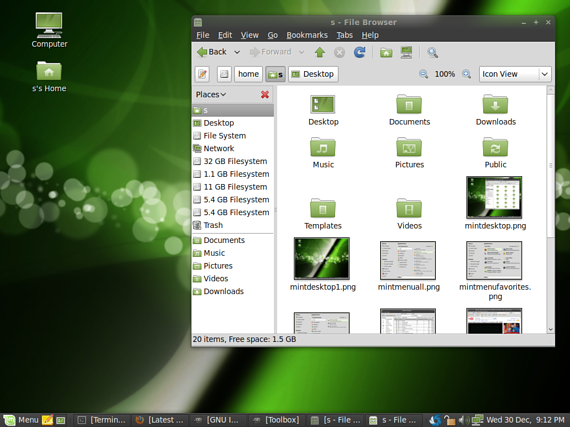Open Computer from the toolbar icon
The image size is (570, 427).
point(406,52)
